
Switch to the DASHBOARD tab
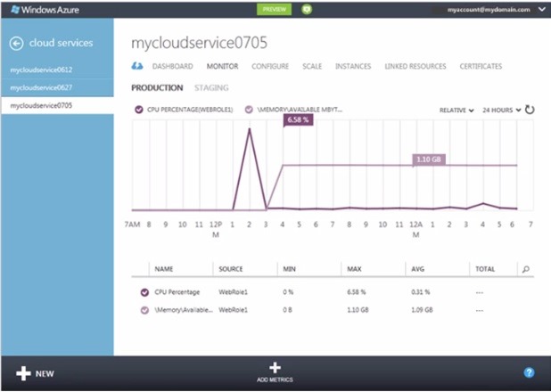click(x=173, y=66)
